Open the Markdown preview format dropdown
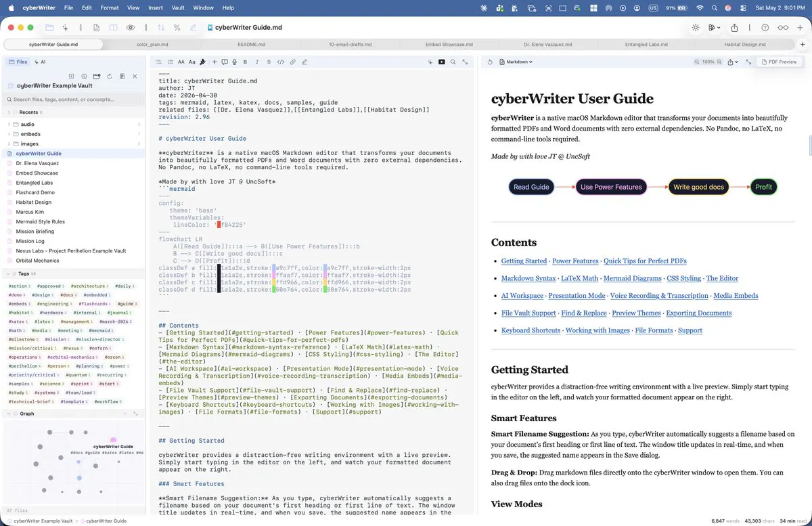The height and width of the screenshot is (526, 812). coord(516,62)
